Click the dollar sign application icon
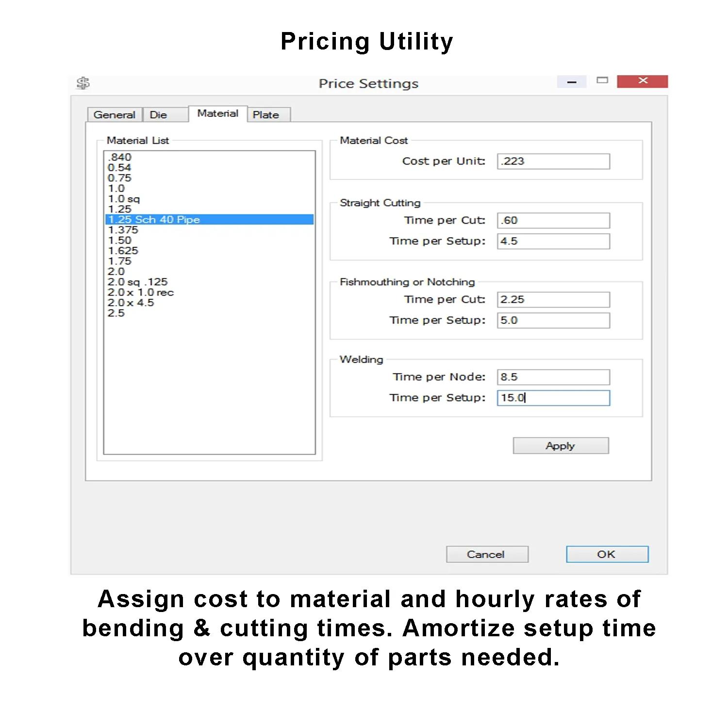This screenshot has height=728, width=728. coord(83,83)
